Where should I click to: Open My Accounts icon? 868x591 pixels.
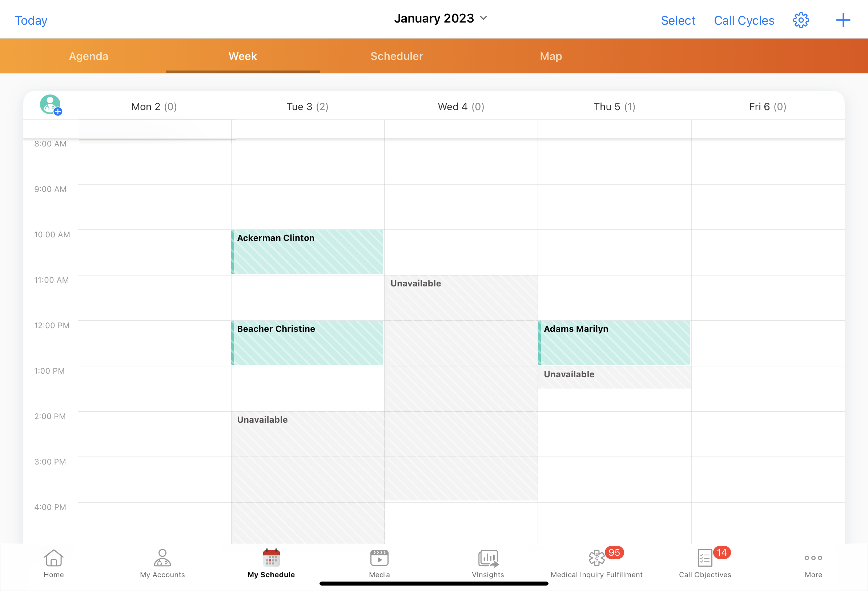tap(162, 563)
